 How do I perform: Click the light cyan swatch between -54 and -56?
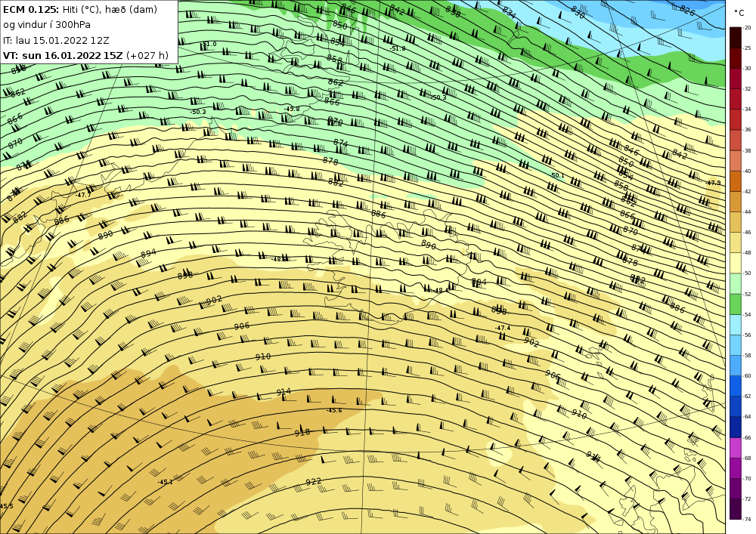coord(736,325)
